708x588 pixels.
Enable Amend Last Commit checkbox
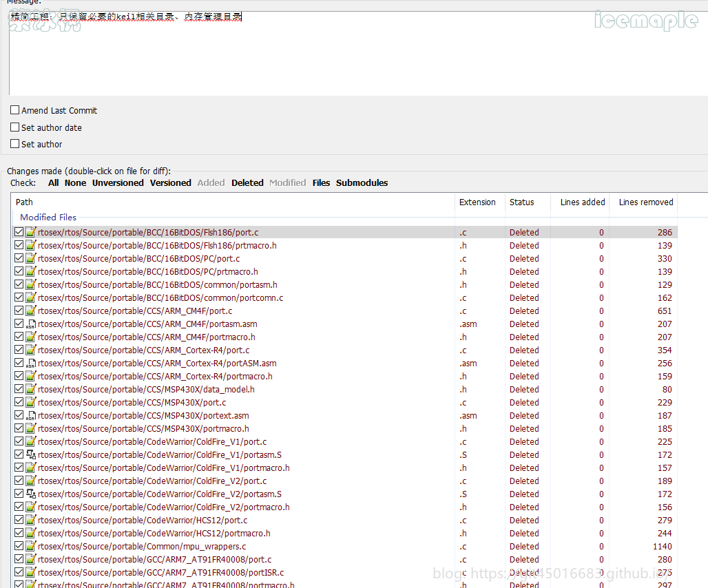15,110
